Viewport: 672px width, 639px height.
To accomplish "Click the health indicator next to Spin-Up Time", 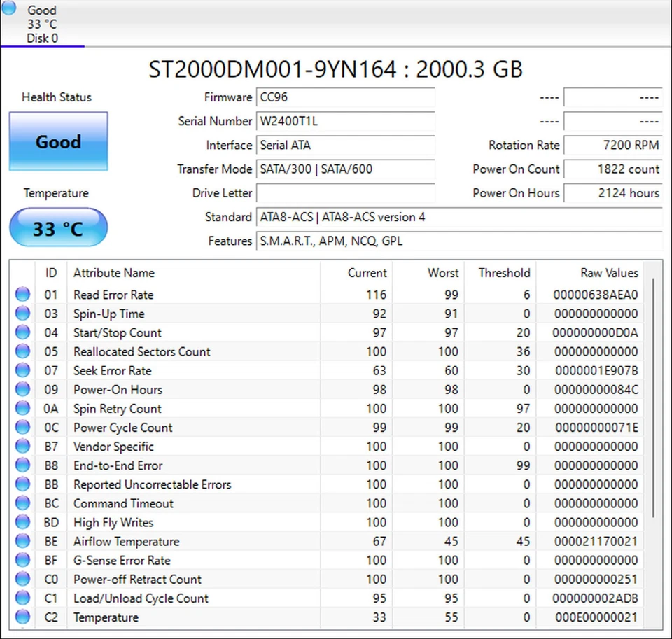I will (x=23, y=313).
